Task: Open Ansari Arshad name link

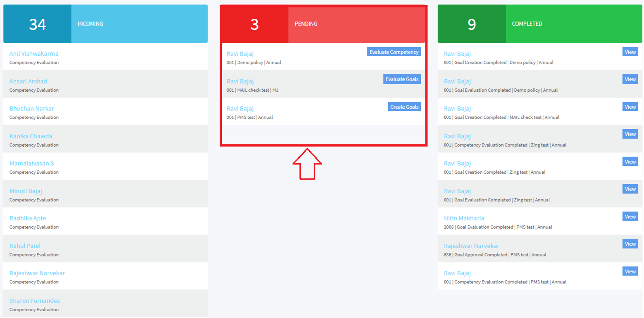Action: pos(28,81)
